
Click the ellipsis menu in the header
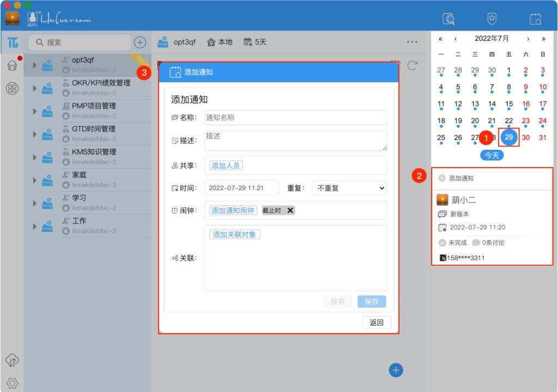(411, 41)
